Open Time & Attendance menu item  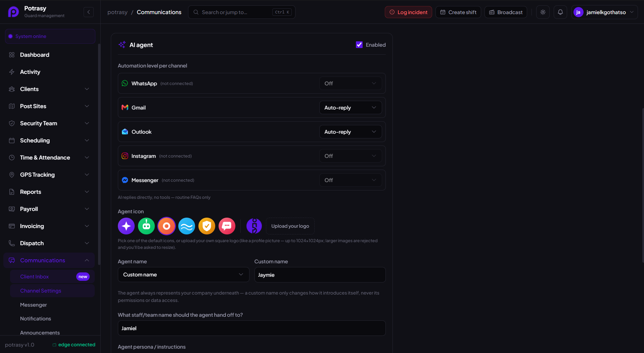coord(50,158)
